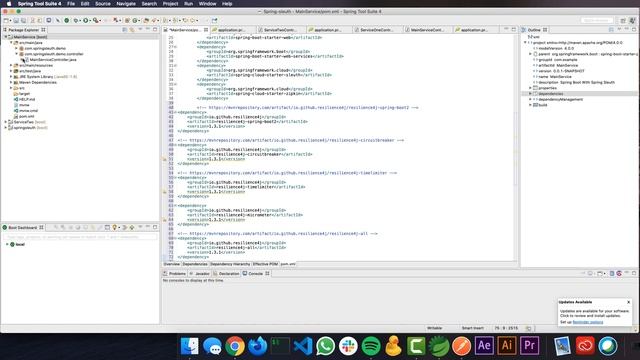This screenshot has height=360, width=640.
Task: Open Slack from the Dock
Action: coord(348,346)
